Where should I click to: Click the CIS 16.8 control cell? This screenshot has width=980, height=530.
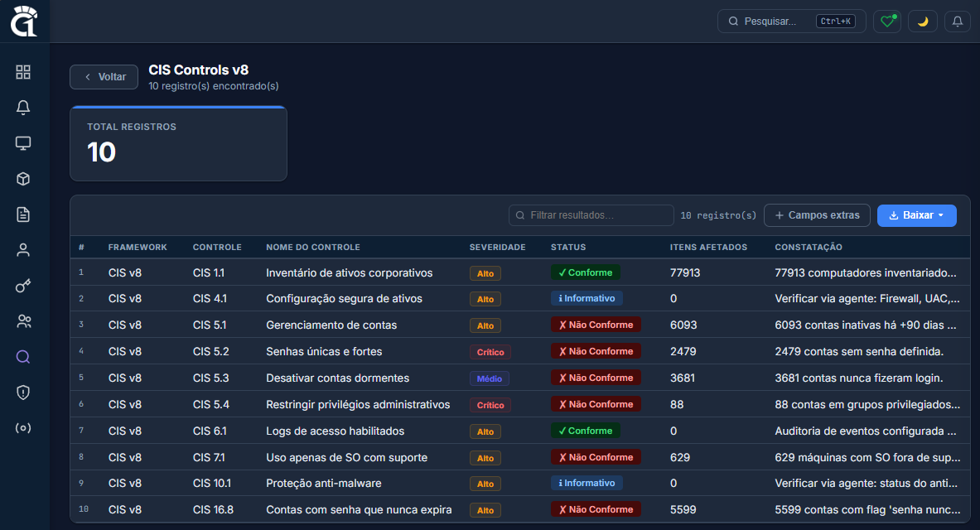pyautogui.click(x=213, y=510)
